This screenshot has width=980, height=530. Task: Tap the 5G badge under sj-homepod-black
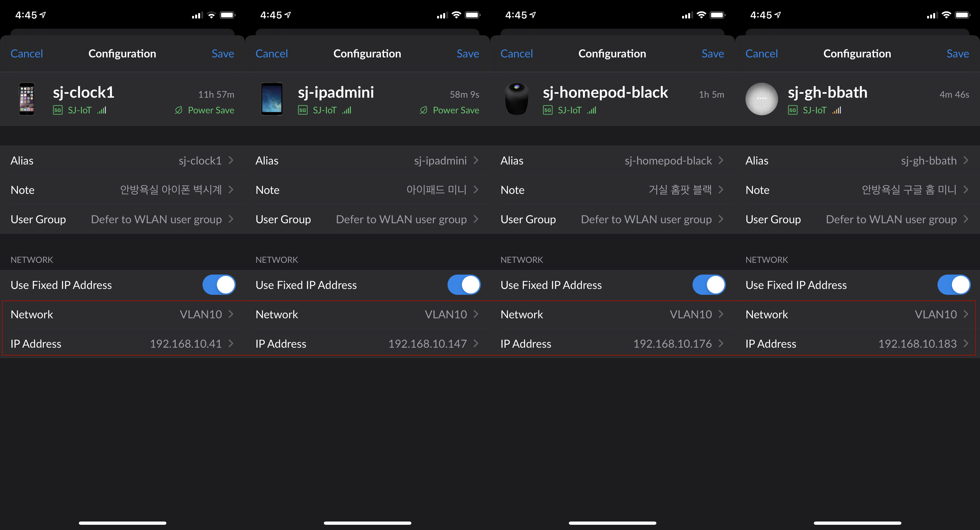click(x=547, y=110)
